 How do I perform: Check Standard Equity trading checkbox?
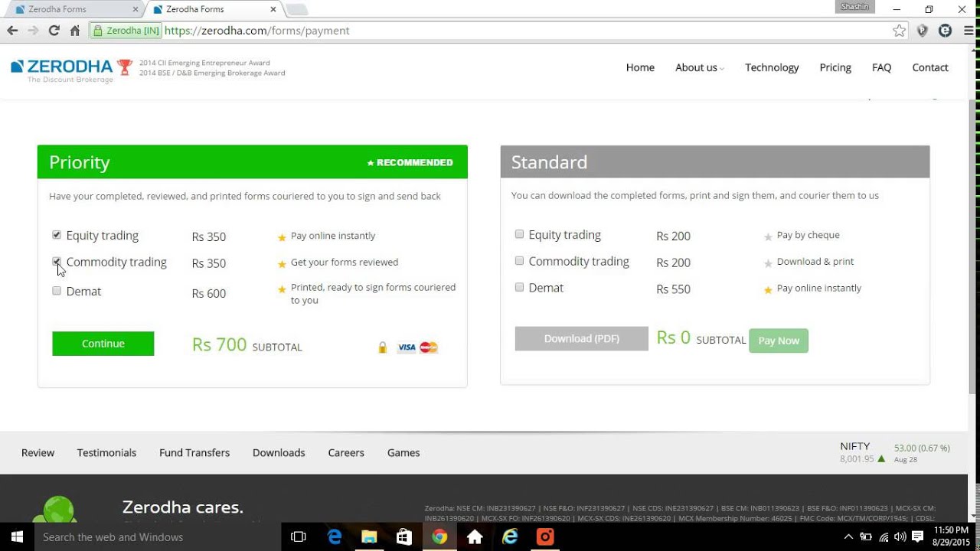coord(519,234)
